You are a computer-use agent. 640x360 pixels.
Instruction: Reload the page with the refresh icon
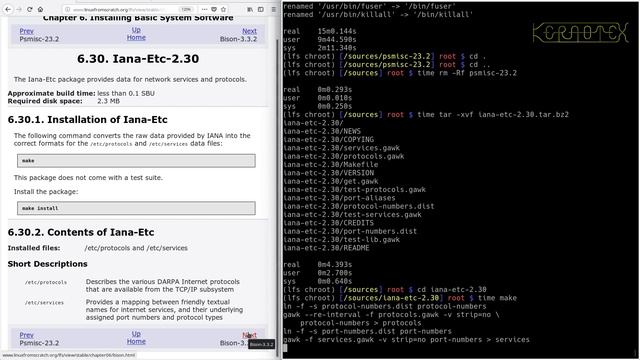tap(29, 9)
